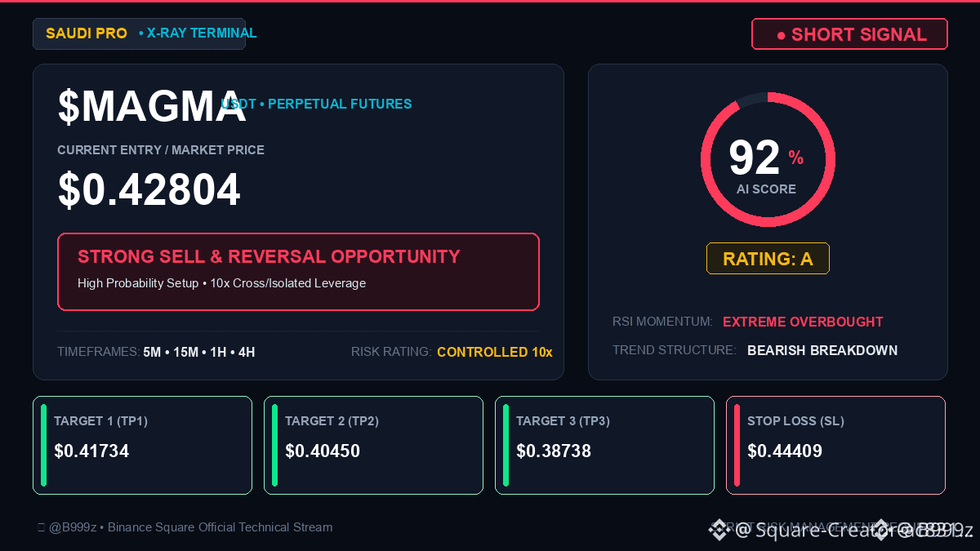980x551 pixels.
Task: Select the SAUDI PRO label
Action: point(87,33)
